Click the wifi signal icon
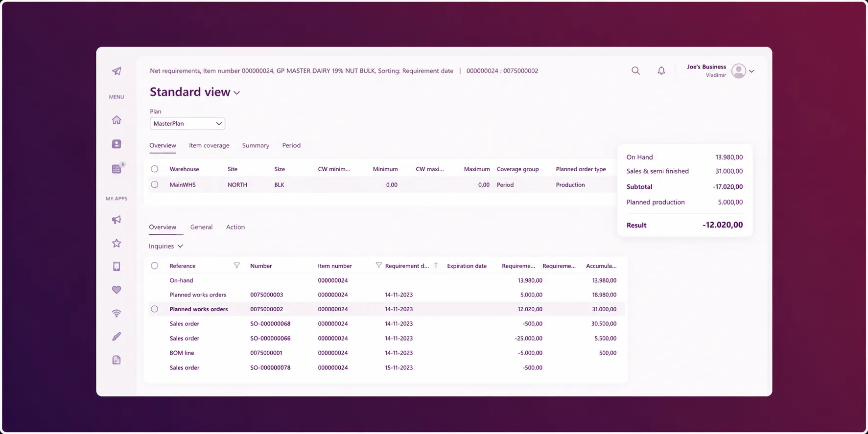Screen dimensions: 868x434 click(117, 313)
